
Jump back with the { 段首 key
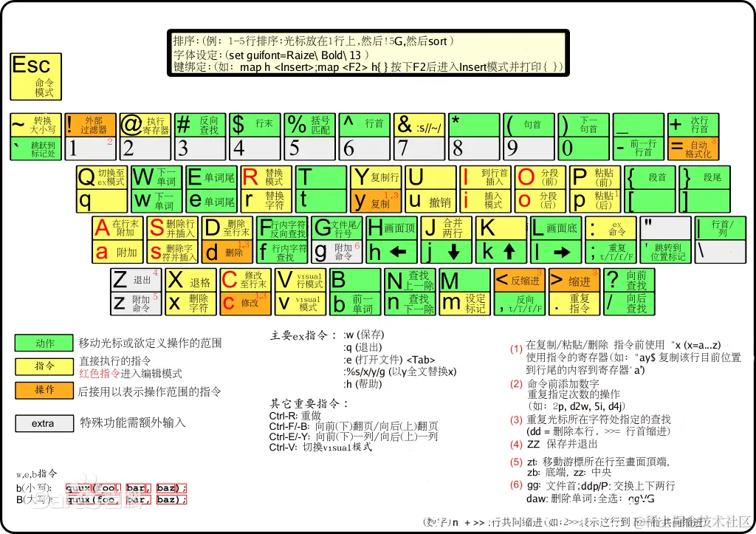click(x=650, y=177)
